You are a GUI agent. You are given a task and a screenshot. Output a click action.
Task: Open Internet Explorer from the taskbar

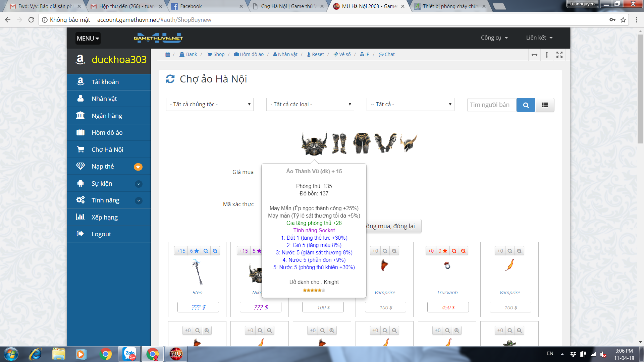tap(35, 354)
